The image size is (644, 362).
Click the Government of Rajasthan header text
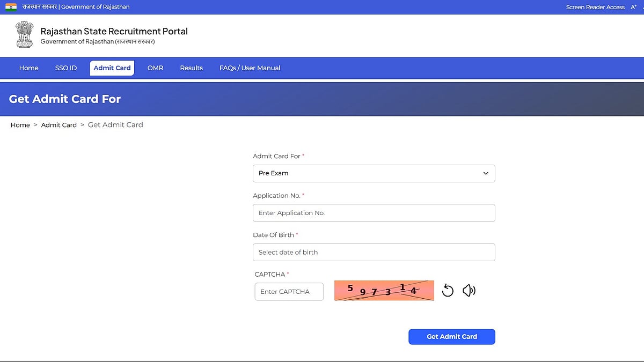(98, 42)
